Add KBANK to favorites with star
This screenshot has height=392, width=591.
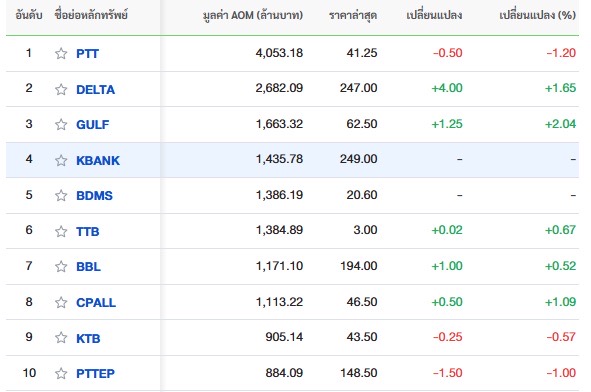pyautogui.click(x=61, y=160)
